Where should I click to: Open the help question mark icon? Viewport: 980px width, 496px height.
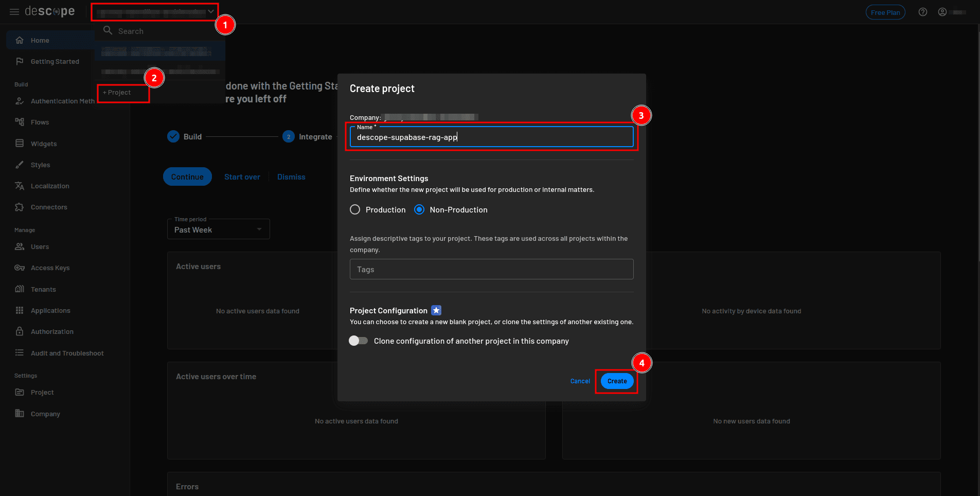pos(922,12)
